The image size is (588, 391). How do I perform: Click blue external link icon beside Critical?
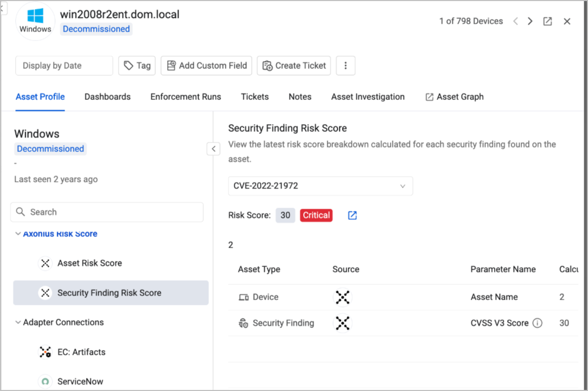352,215
